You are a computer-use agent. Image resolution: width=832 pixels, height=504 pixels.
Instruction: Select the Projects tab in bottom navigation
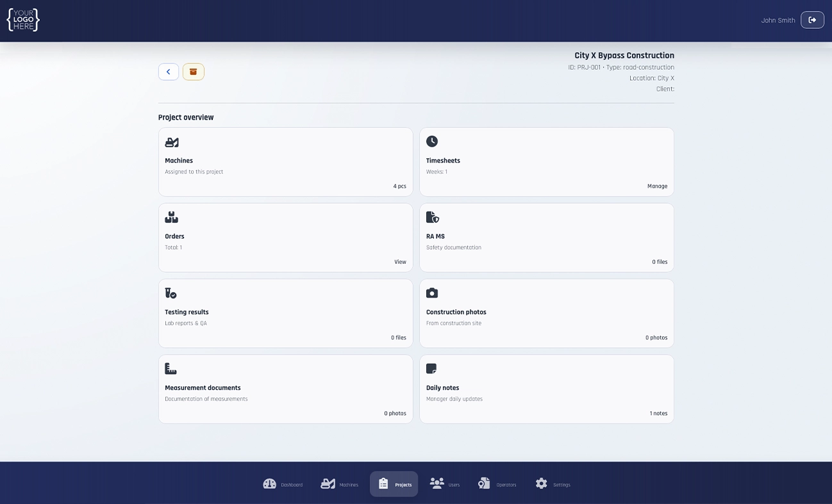pyautogui.click(x=394, y=484)
